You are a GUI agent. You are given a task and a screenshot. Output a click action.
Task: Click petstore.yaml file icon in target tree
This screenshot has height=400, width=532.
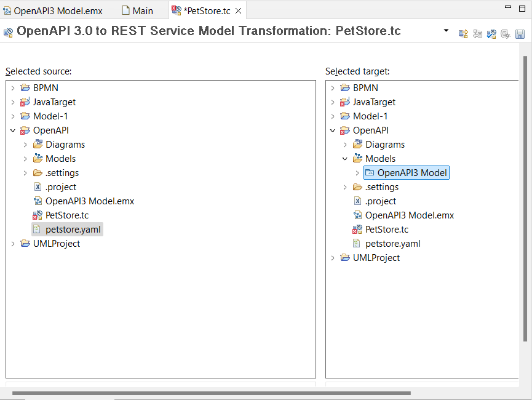[357, 244]
